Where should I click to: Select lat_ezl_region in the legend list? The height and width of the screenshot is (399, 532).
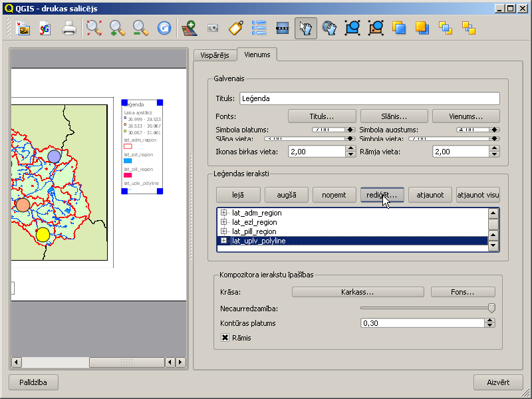[255, 222]
